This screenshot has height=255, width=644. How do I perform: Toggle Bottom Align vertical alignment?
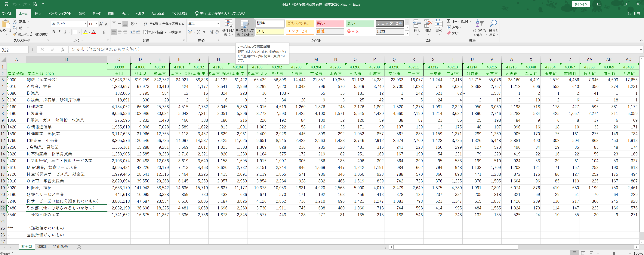pos(125,24)
